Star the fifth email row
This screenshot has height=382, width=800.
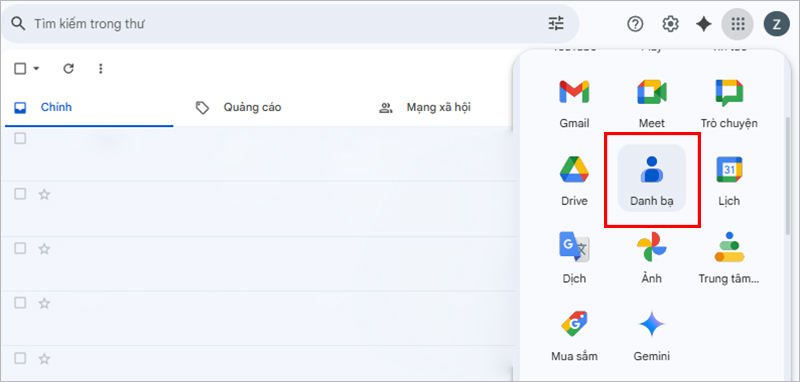44,359
